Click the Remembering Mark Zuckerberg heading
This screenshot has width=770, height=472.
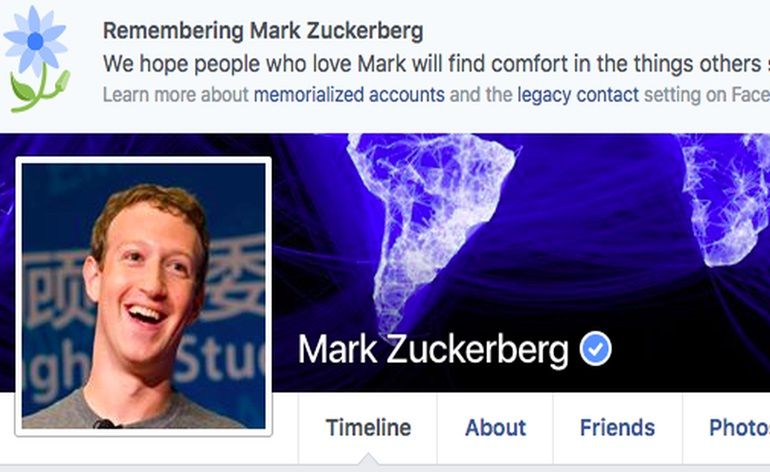(x=263, y=31)
